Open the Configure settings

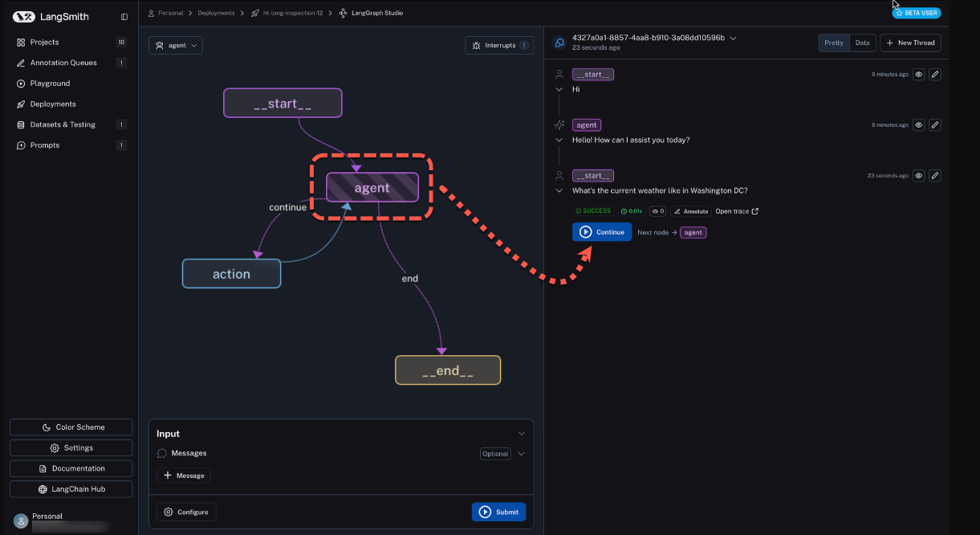coord(186,512)
